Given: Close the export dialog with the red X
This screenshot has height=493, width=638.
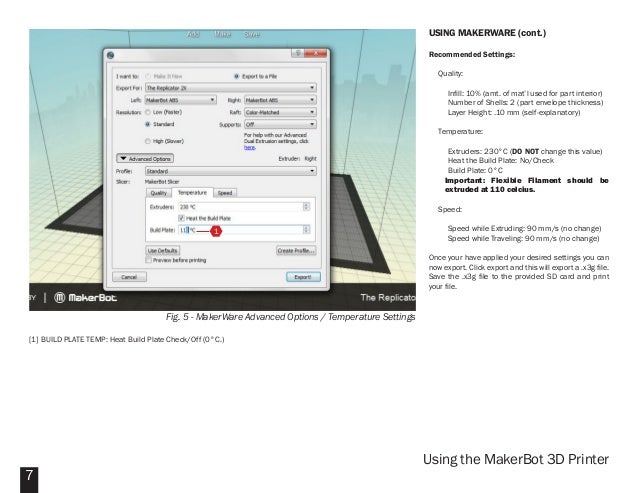Looking at the screenshot, I should tap(315, 53).
